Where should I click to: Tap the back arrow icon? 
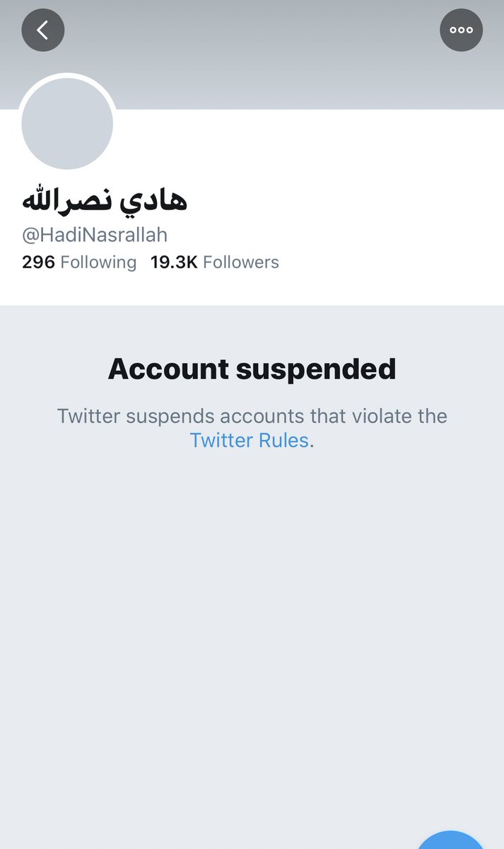tap(43, 30)
